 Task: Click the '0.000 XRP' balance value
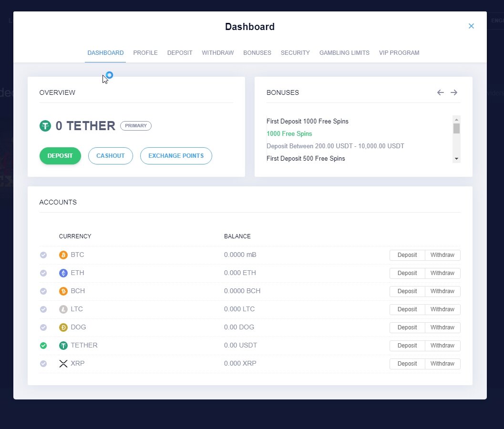click(x=240, y=363)
